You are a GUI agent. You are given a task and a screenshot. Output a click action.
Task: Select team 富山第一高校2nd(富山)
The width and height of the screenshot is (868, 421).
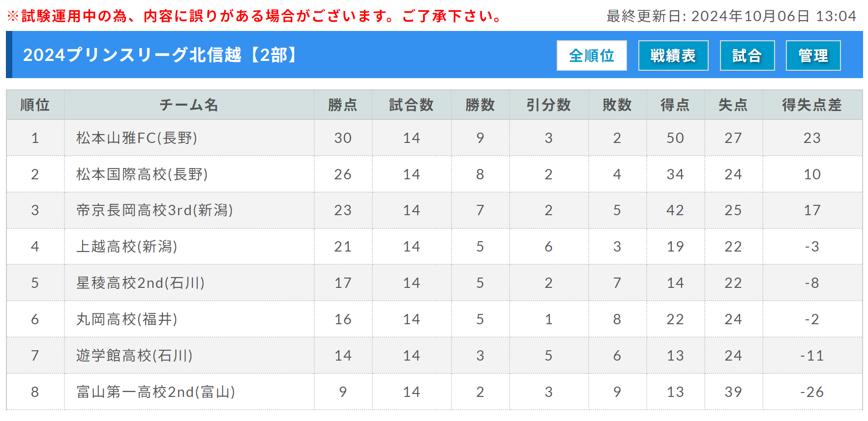click(x=156, y=392)
